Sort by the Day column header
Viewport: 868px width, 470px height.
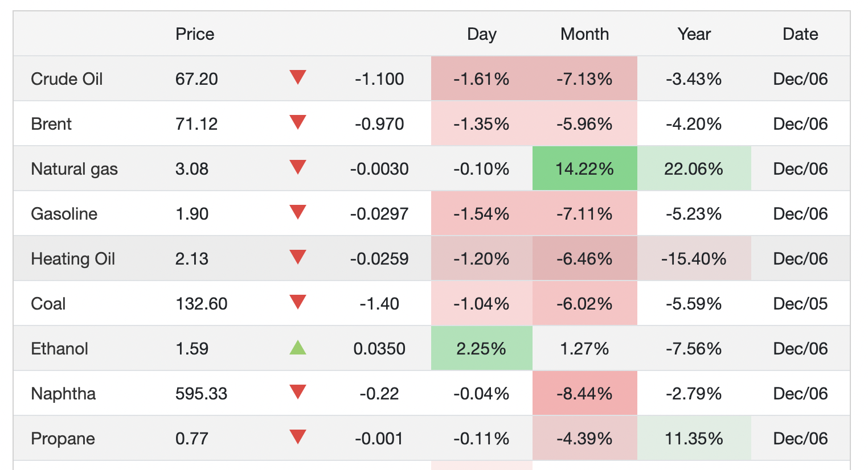pyautogui.click(x=482, y=34)
